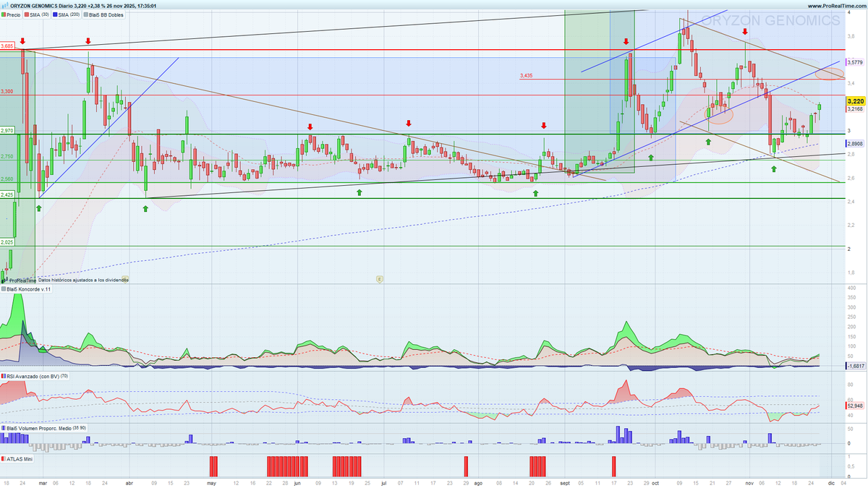Click the 'dic' label on the time axis
The image size is (868, 488).
tap(832, 481)
